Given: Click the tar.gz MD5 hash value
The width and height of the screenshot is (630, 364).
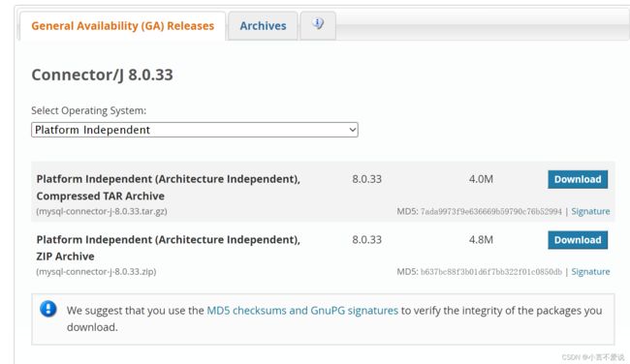Looking at the screenshot, I should coord(491,211).
